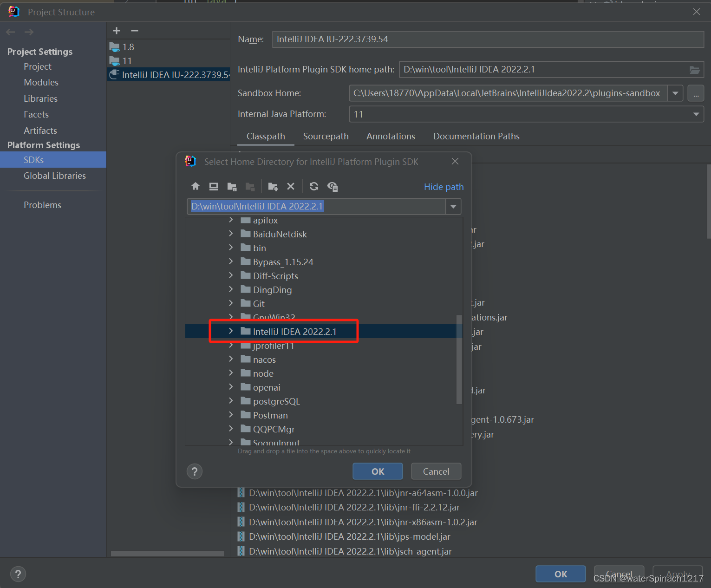Screen dimensions: 711x588
Task: Jump to Desktop directory in chooser toolbar
Action: [x=214, y=186]
